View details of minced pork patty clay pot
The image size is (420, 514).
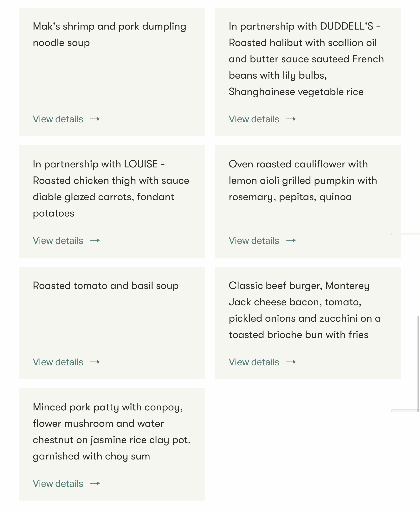click(58, 483)
